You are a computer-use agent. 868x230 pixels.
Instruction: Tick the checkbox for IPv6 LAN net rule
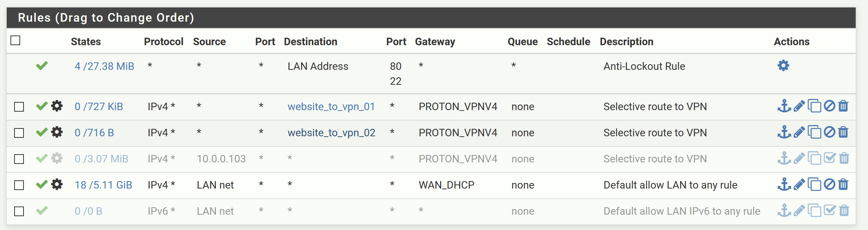[19, 211]
